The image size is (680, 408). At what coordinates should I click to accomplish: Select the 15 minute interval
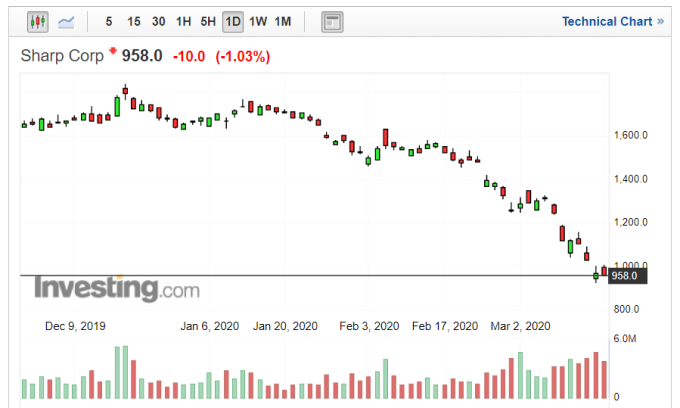tap(134, 22)
